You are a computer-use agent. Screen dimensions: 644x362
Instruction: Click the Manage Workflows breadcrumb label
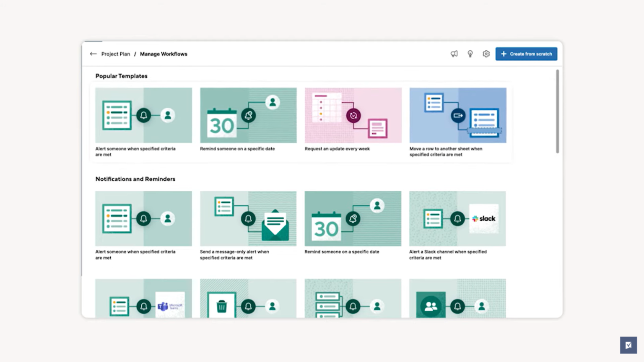point(164,54)
